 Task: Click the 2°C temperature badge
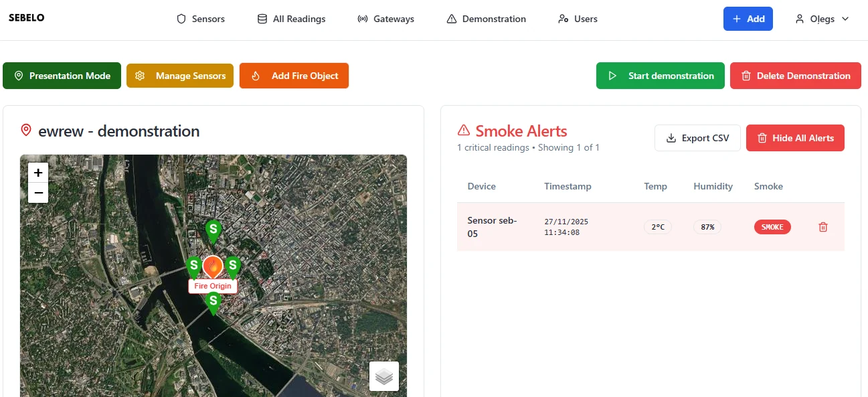pyautogui.click(x=658, y=227)
